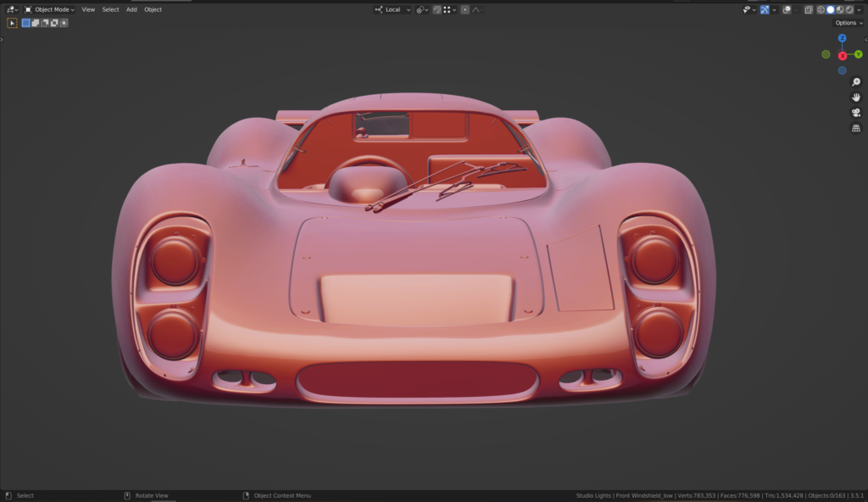Open the Object Mode dropdown

[x=49, y=9]
